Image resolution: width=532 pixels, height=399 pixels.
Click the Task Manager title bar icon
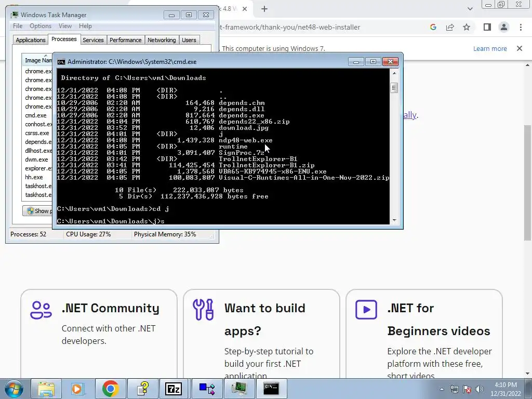point(14,15)
